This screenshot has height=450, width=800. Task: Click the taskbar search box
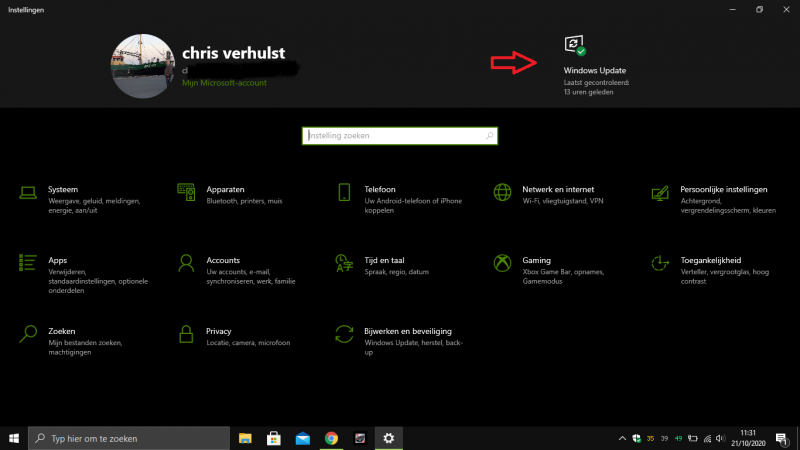coord(130,438)
